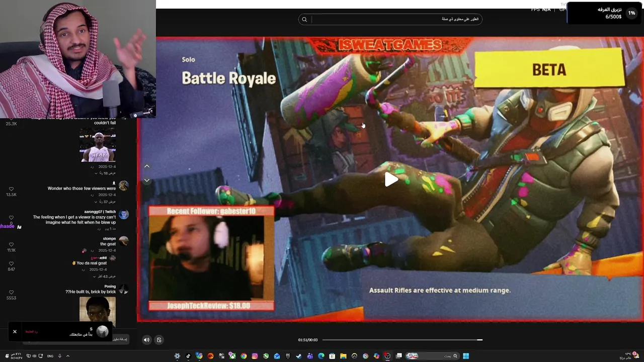Go to the next video with down arrow
Screen dimensions: 644x362
pos(147,180)
